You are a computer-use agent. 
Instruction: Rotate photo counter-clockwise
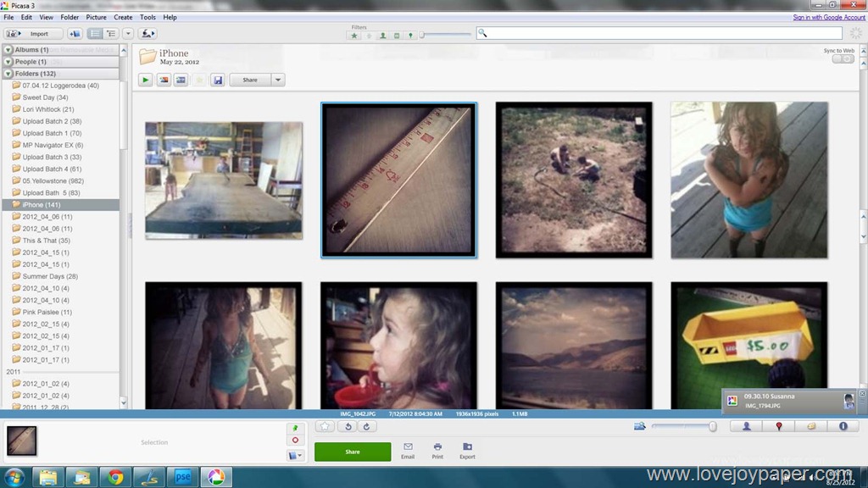pos(348,427)
